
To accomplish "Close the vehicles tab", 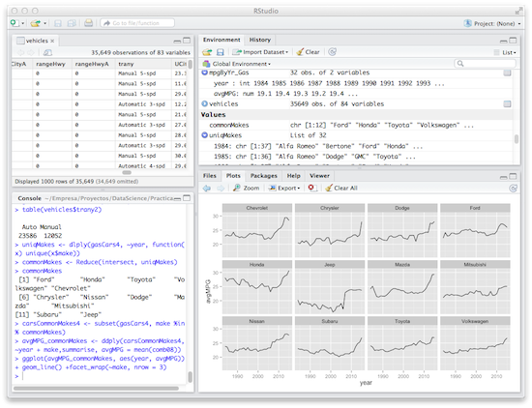I will (52, 41).
